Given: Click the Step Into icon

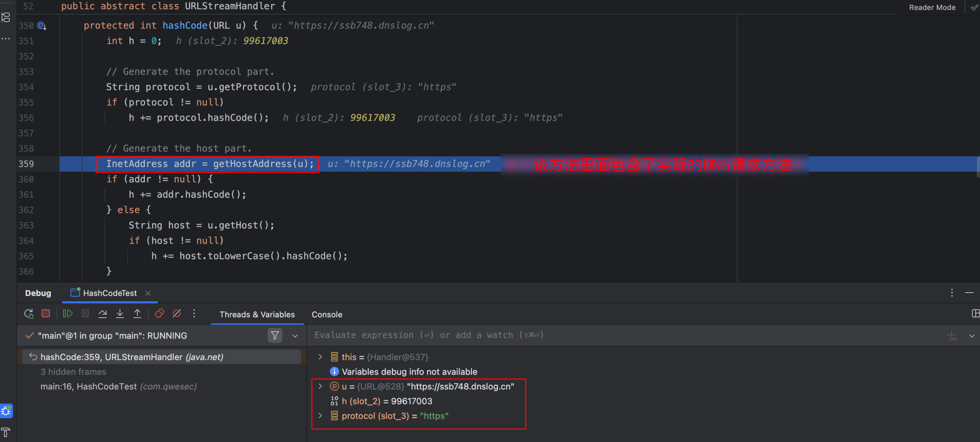Looking at the screenshot, I should 120,314.
